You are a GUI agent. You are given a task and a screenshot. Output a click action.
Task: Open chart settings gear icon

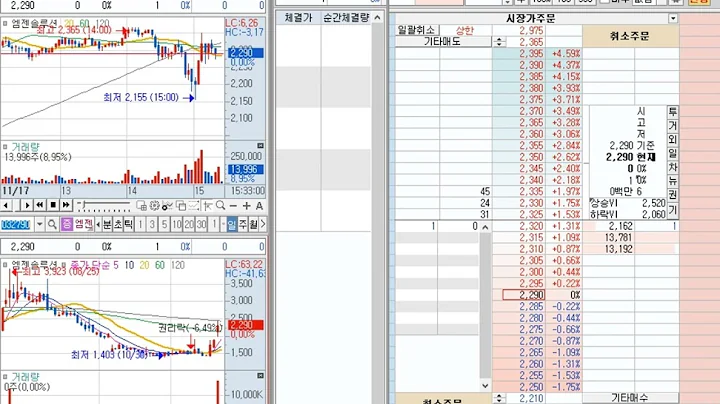(x=155, y=206)
